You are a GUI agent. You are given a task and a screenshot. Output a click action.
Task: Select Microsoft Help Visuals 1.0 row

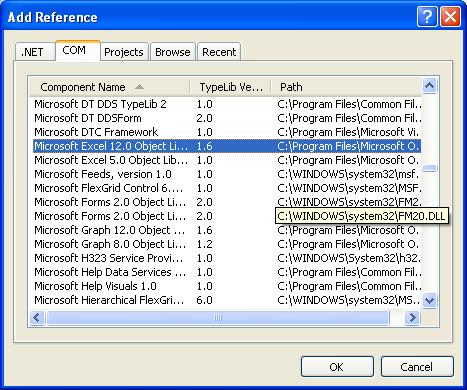[x=227, y=286]
